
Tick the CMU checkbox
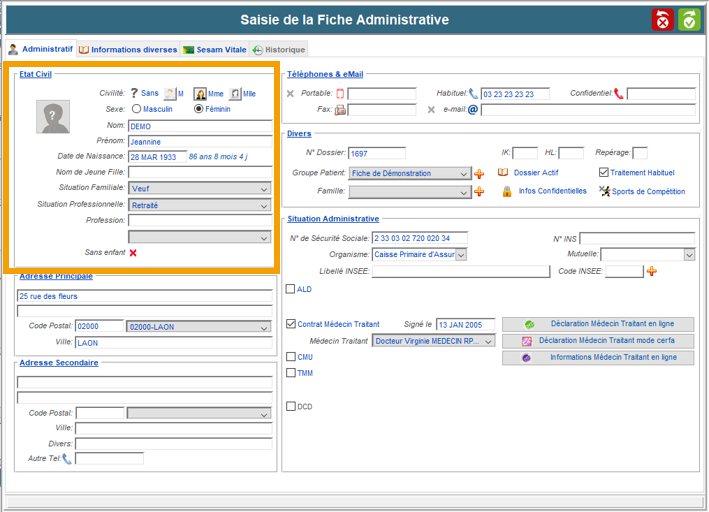coord(291,356)
